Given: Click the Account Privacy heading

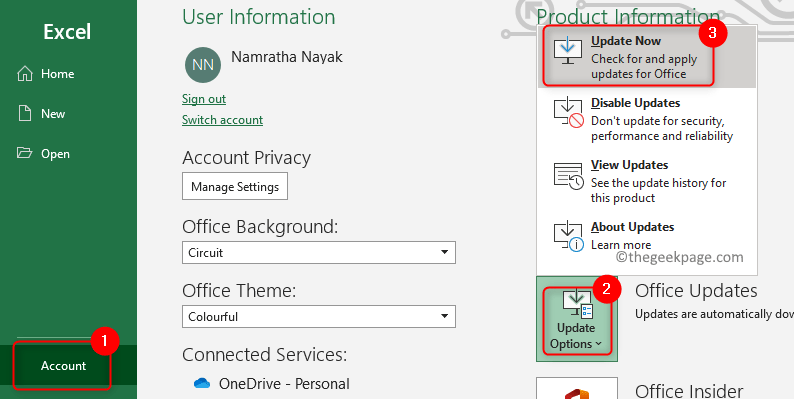Looking at the screenshot, I should pyautogui.click(x=246, y=158).
